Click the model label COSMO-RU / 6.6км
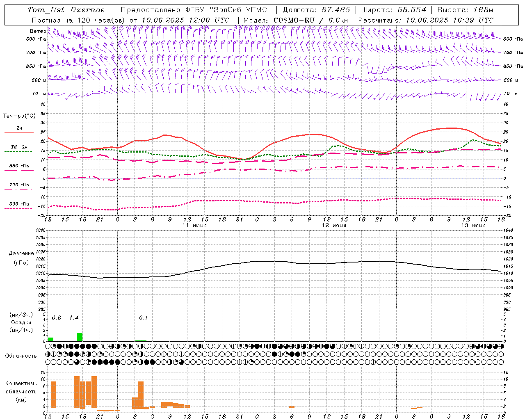This screenshot has height=420, width=525. coord(311,20)
